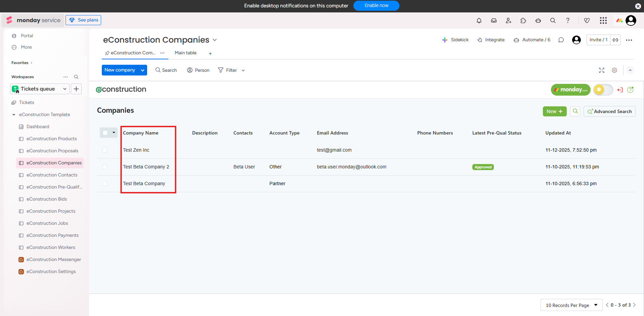The image size is (644, 316).
Task: Check the Test Zen Inc row checkbox
Action: 105,150
